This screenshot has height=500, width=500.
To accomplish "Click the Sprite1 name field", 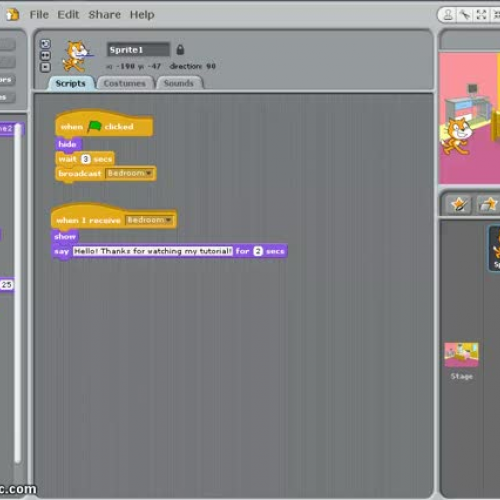I will coord(138,50).
